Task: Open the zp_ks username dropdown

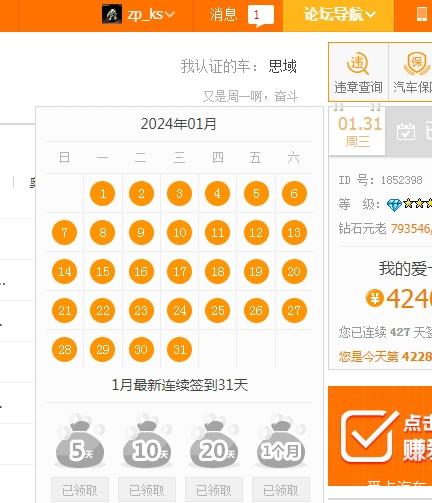Action: coord(151,14)
